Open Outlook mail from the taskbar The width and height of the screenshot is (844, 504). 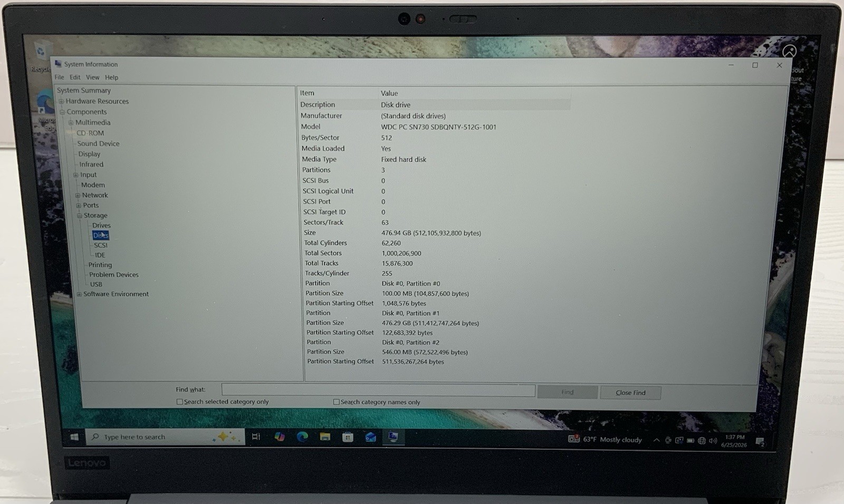point(370,437)
